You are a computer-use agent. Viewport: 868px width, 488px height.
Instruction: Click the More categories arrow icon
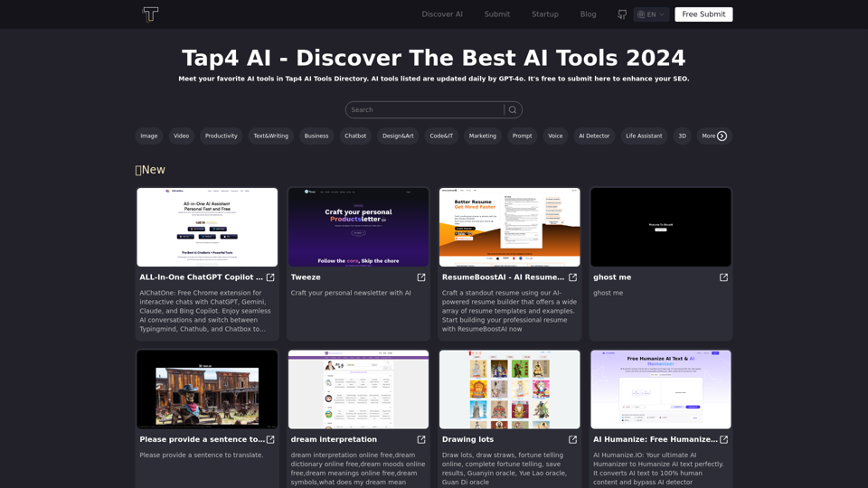point(722,136)
